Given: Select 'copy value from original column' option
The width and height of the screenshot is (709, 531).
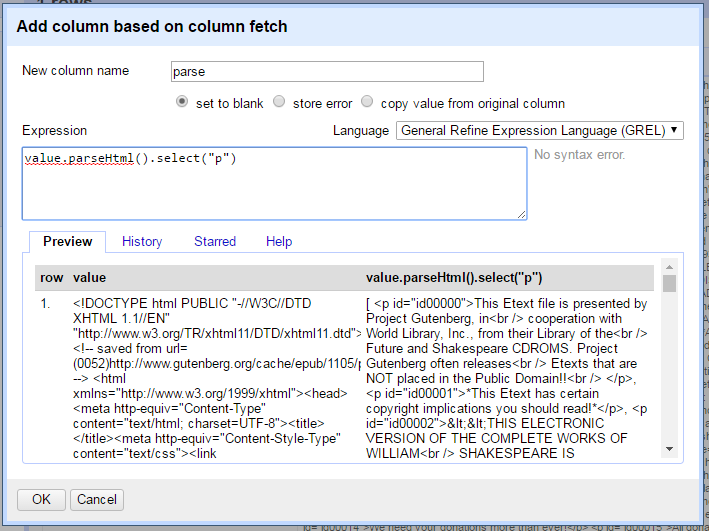Looking at the screenshot, I should [x=367, y=102].
